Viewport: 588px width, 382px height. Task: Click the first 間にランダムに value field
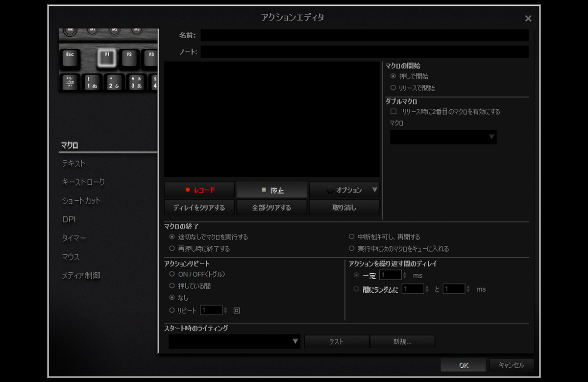(413, 289)
